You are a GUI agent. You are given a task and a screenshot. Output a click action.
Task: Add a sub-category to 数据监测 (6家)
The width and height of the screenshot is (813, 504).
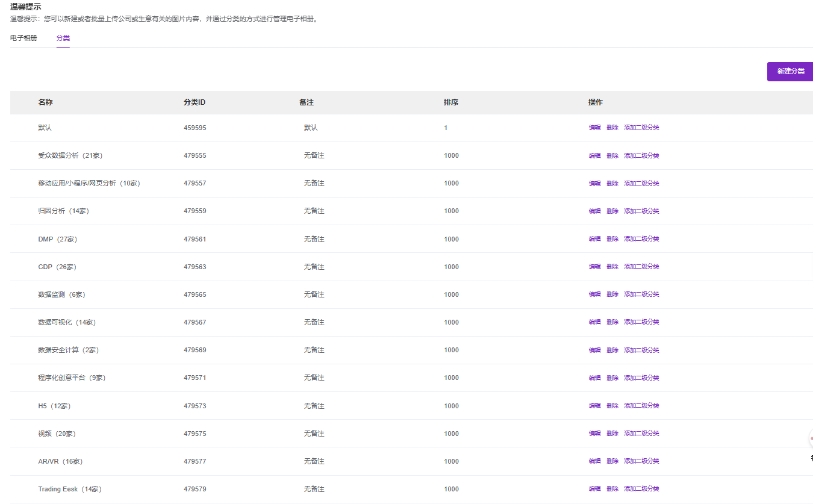tap(641, 294)
